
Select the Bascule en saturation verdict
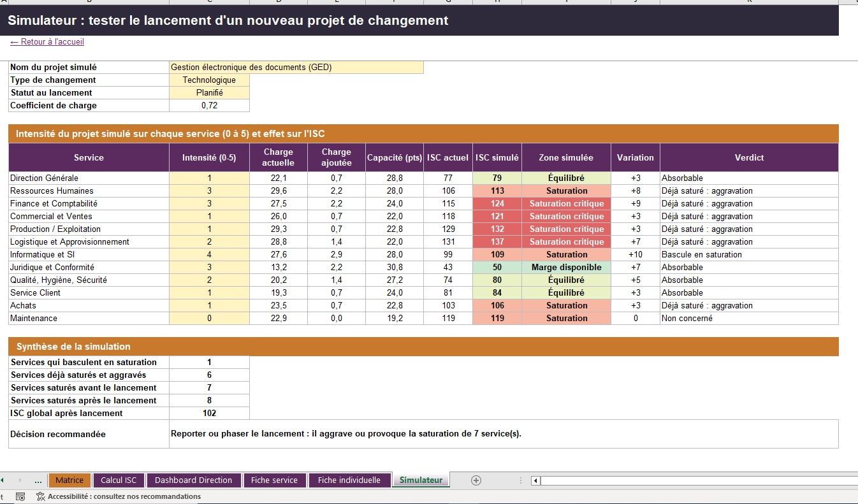pos(749,255)
